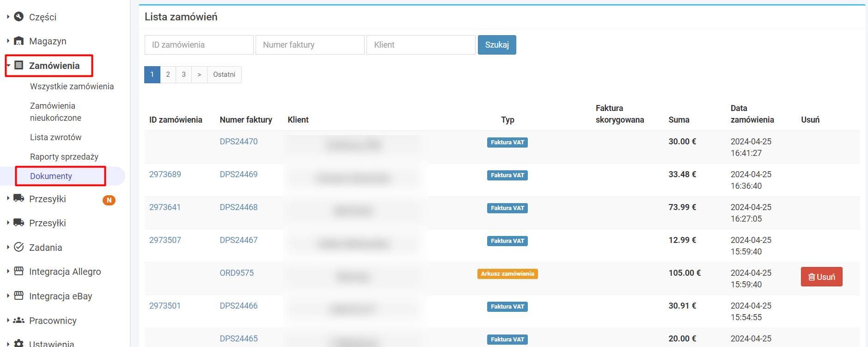Click the Magazyn warehouse icon

tap(18, 41)
